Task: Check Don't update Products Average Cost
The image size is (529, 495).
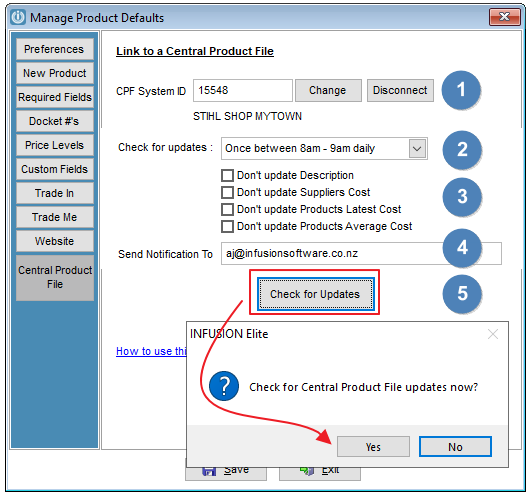Action: (227, 226)
